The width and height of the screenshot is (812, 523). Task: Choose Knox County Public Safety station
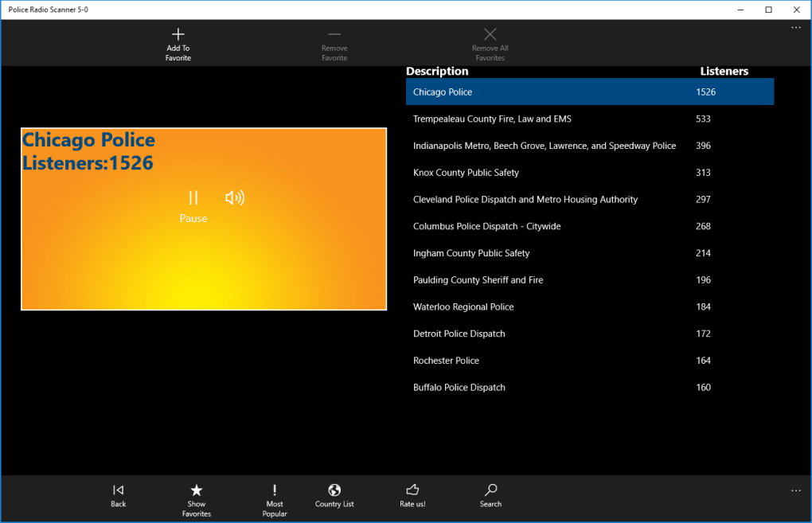pyautogui.click(x=466, y=173)
